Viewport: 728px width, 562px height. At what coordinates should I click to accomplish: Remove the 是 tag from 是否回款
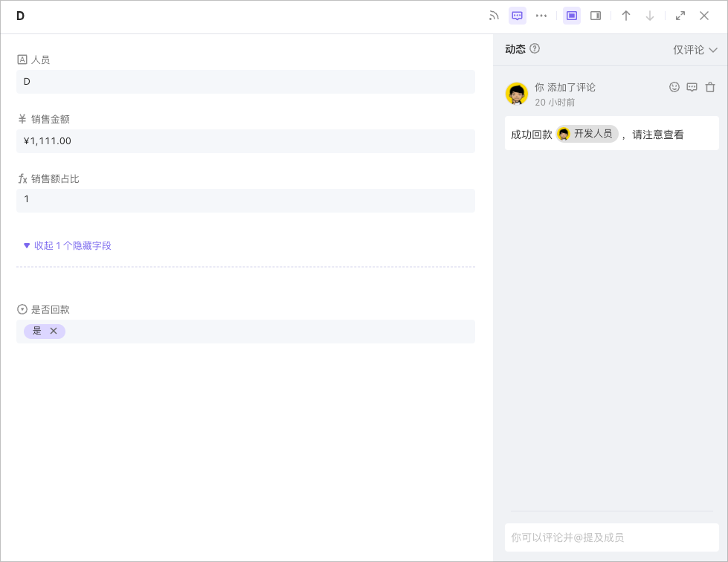click(53, 331)
